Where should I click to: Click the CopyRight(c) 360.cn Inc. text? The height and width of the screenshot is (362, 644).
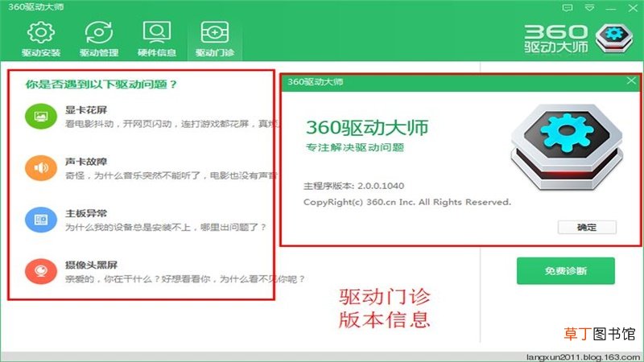click(407, 203)
